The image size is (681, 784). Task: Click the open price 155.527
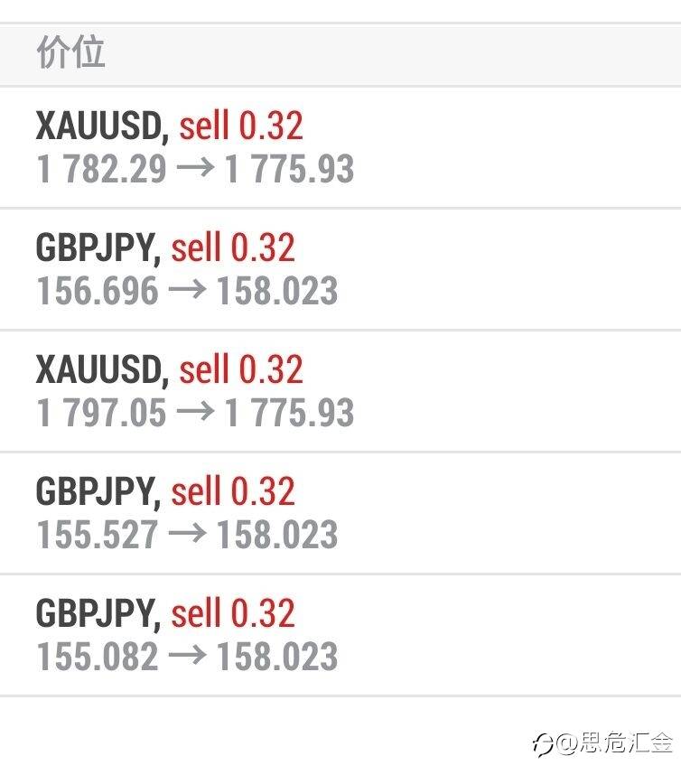[x=98, y=535]
